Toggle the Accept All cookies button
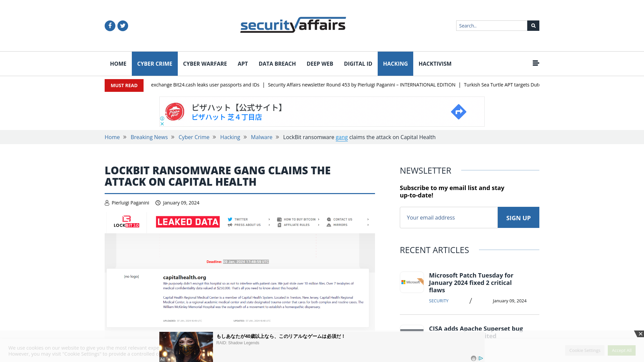Viewport: 644px width, 362px height. [x=622, y=350]
